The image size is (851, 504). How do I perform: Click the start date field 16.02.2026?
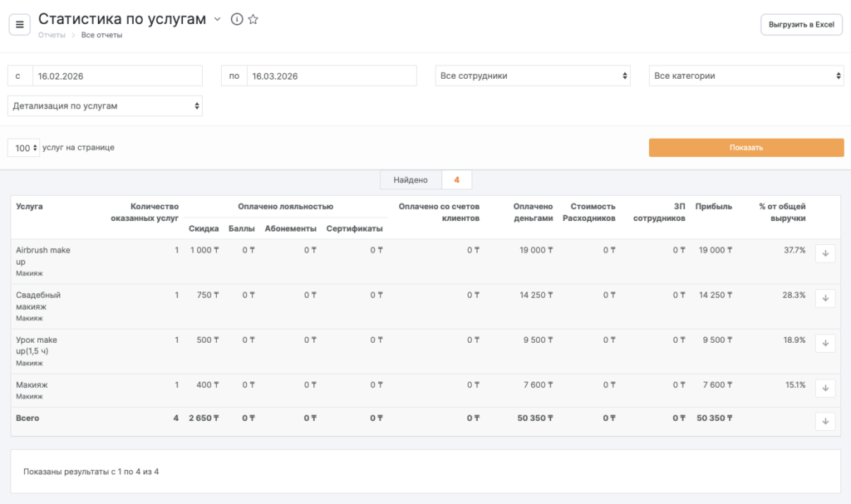[x=116, y=76]
